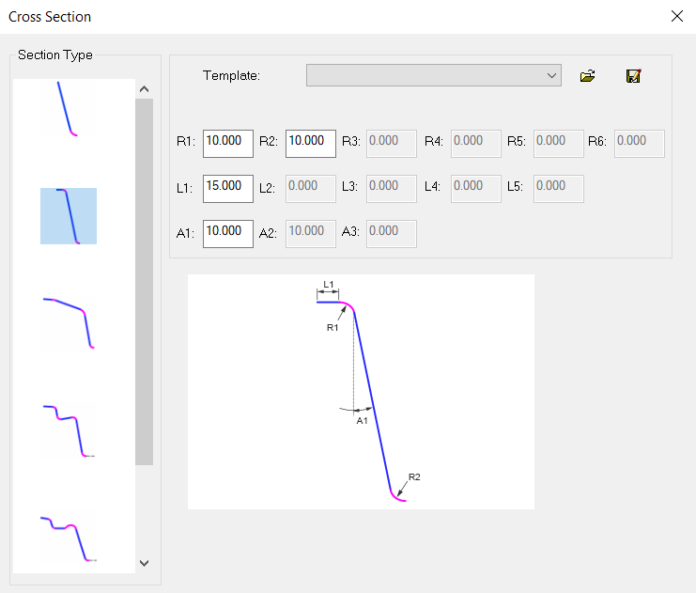Image resolution: width=696 pixels, height=593 pixels.
Task: Select the first straight-wall section thumbnail
Action: pyautogui.click(x=68, y=109)
